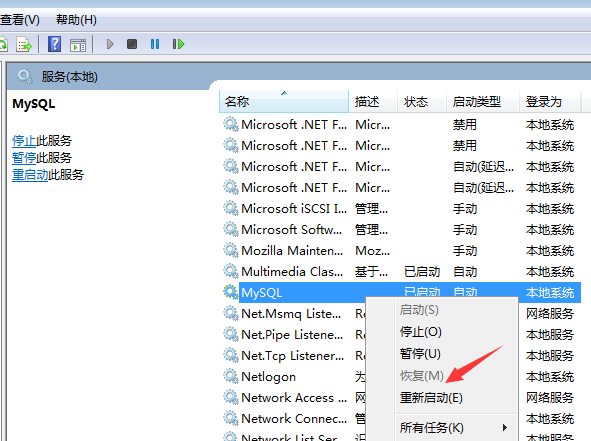
Task: Sort by the 名称 column header
Action: point(284,101)
